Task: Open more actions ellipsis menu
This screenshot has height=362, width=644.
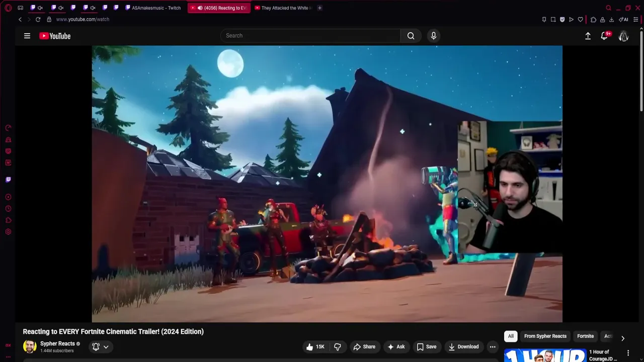Action: (493, 346)
